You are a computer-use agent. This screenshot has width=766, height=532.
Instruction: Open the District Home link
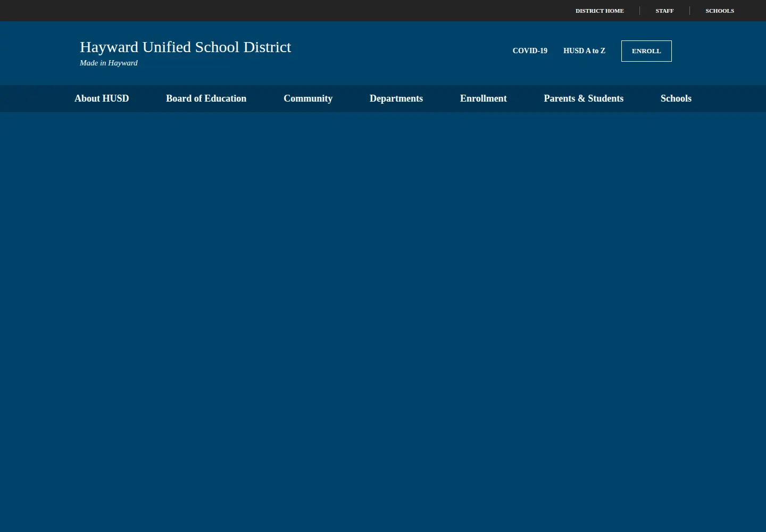[x=600, y=11]
